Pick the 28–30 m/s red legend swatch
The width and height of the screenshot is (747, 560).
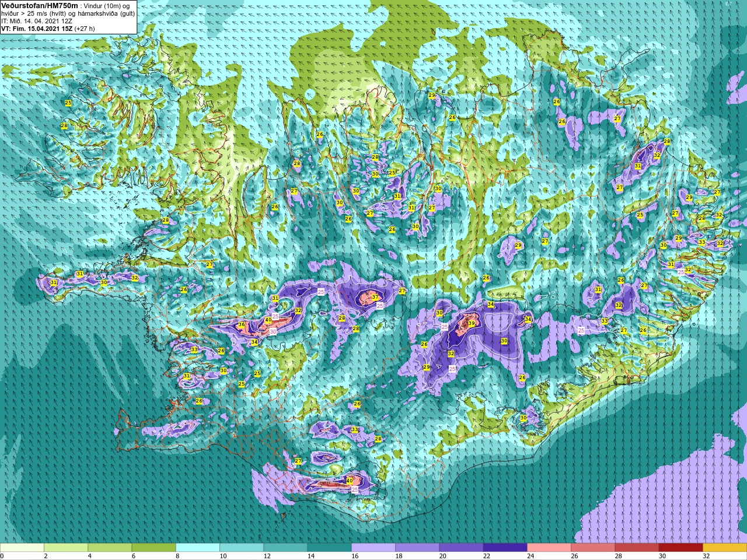637,548
